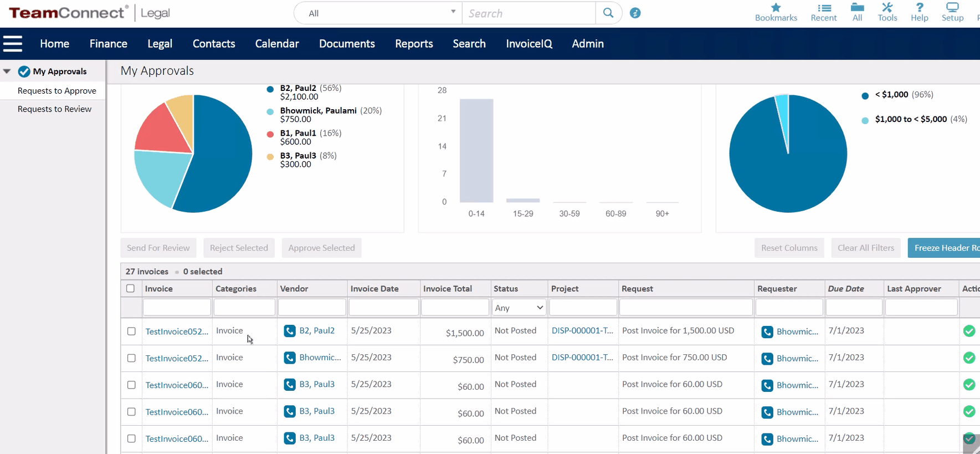Click contact card icon beside B2, Paul2
Image resolution: width=980 pixels, height=454 pixels.
(x=290, y=331)
